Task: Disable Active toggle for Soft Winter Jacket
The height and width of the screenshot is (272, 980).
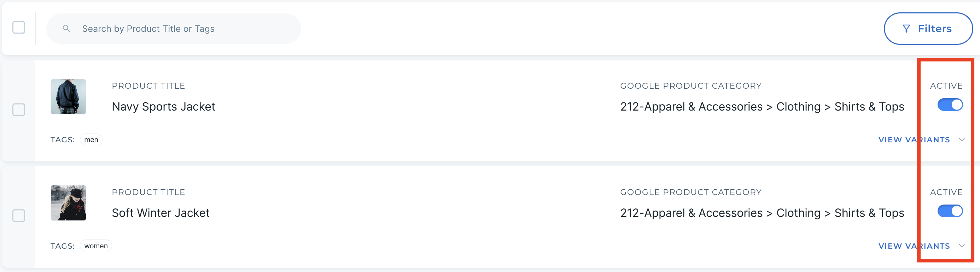Action: [x=950, y=211]
